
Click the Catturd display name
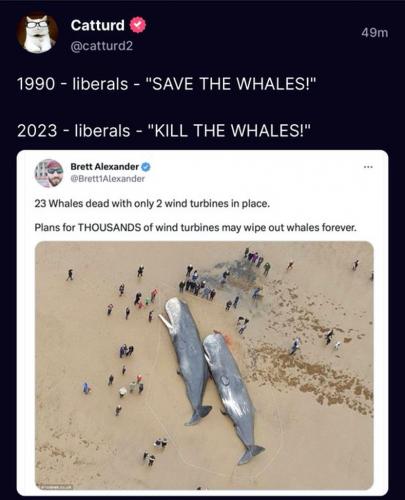97,25
